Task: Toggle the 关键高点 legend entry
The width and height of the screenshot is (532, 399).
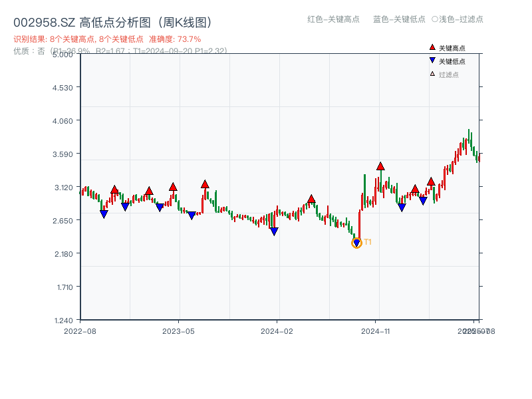Action: pos(452,49)
